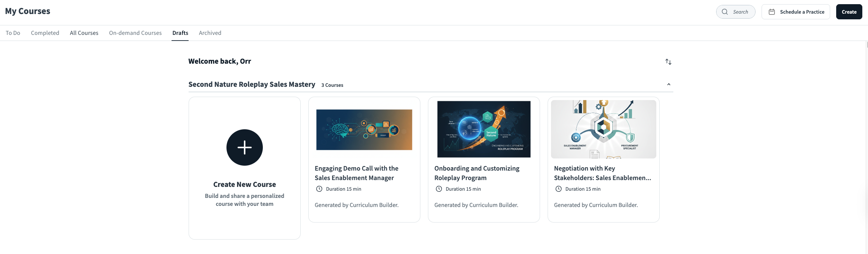Click the plus icon to create course
The width and height of the screenshot is (868, 254).
[x=245, y=147]
